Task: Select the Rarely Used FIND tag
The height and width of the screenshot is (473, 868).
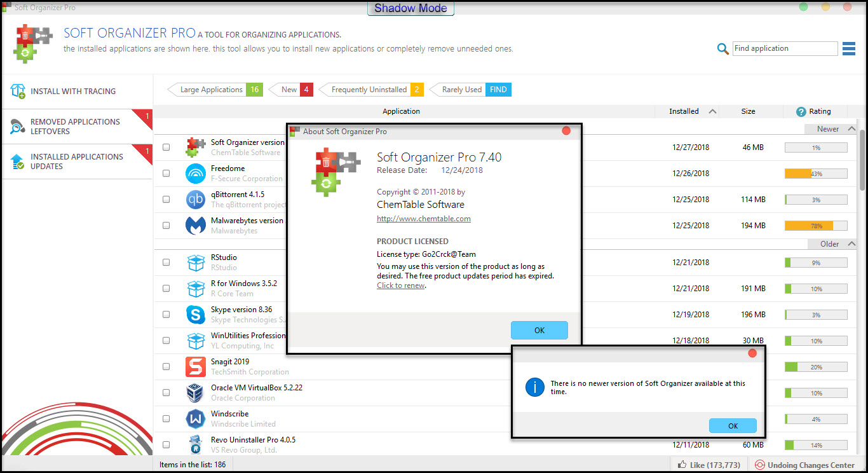Action: pyautogui.click(x=471, y=90)
